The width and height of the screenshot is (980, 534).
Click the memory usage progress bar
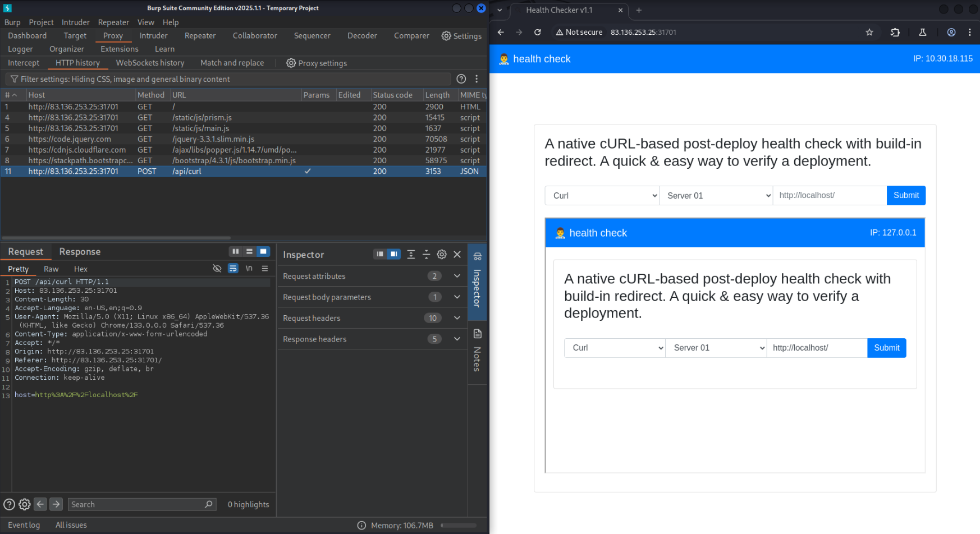pos(459,526)
